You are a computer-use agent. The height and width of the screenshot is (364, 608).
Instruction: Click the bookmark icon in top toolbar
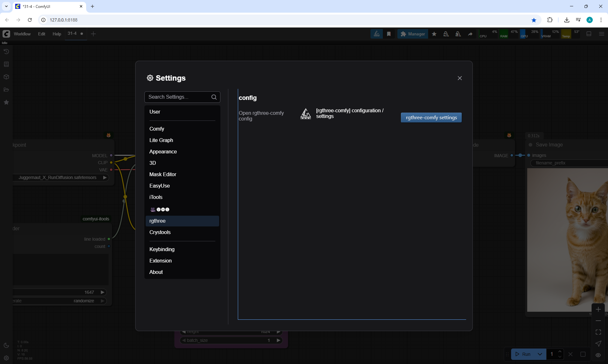(x=389, y=34)
